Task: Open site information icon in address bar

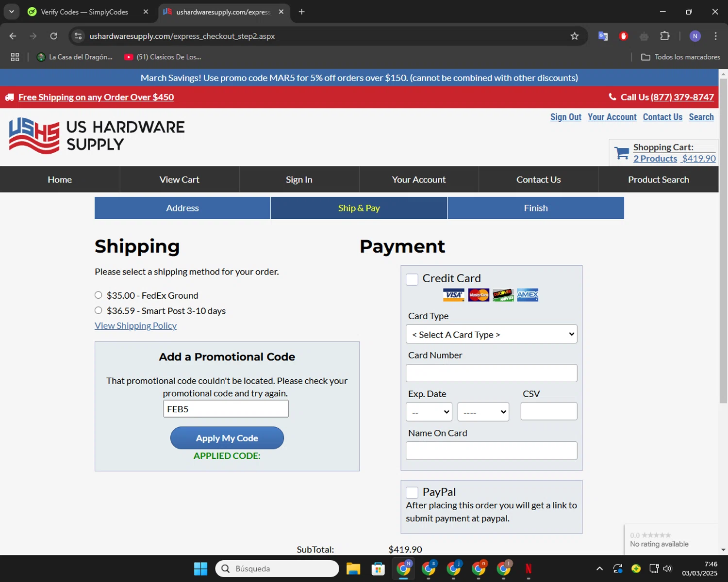Action: pyautogui.click(x=78, y=36)
